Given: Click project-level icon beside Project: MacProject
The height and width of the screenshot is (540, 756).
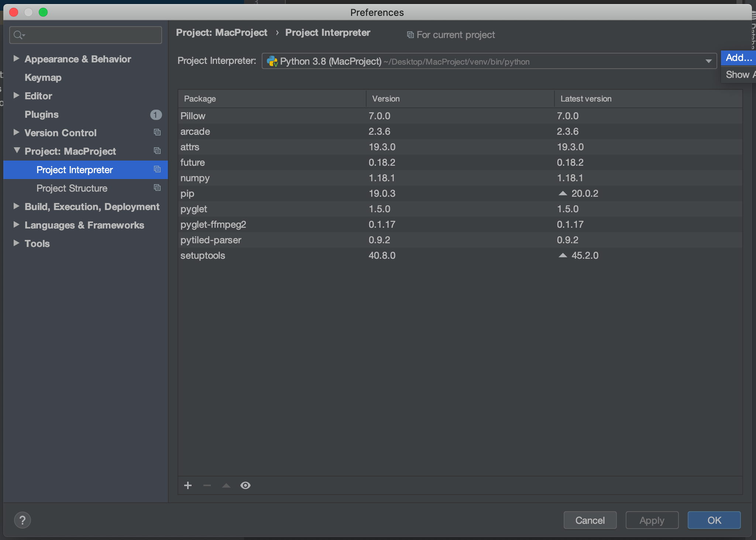Looking at the screenshot, I should (x=157, y=151).
